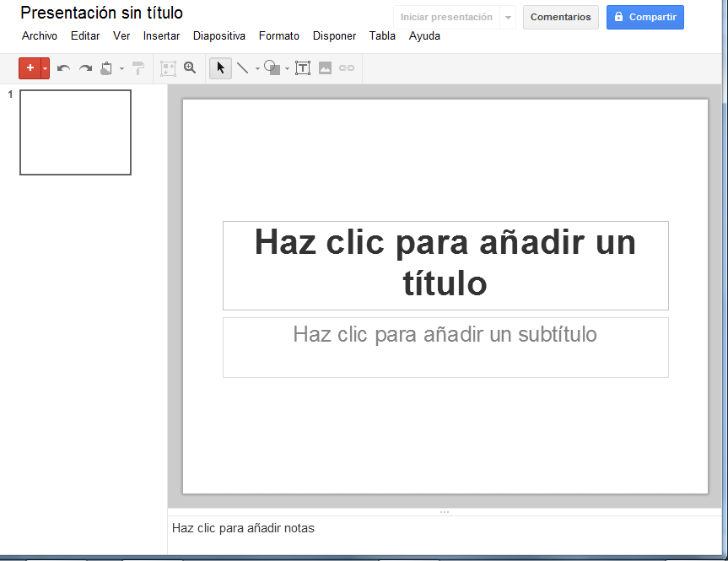728x561 pixels.
Task: Click the Comentarios button
Action: 560,18
